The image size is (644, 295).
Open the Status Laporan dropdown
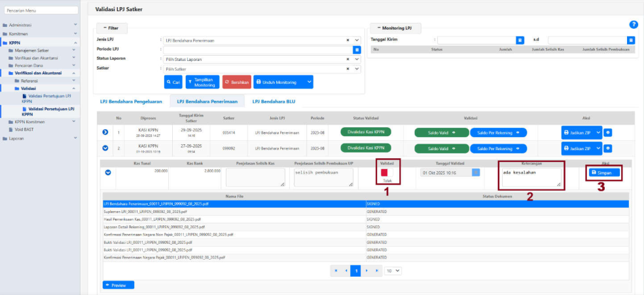tap(357, 59)
